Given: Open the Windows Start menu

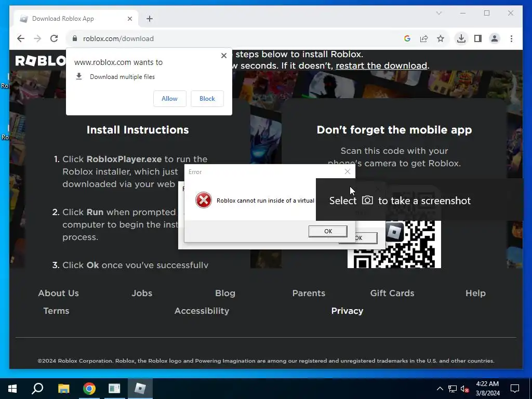Looking at the screenshot, I should click(12, 389).
